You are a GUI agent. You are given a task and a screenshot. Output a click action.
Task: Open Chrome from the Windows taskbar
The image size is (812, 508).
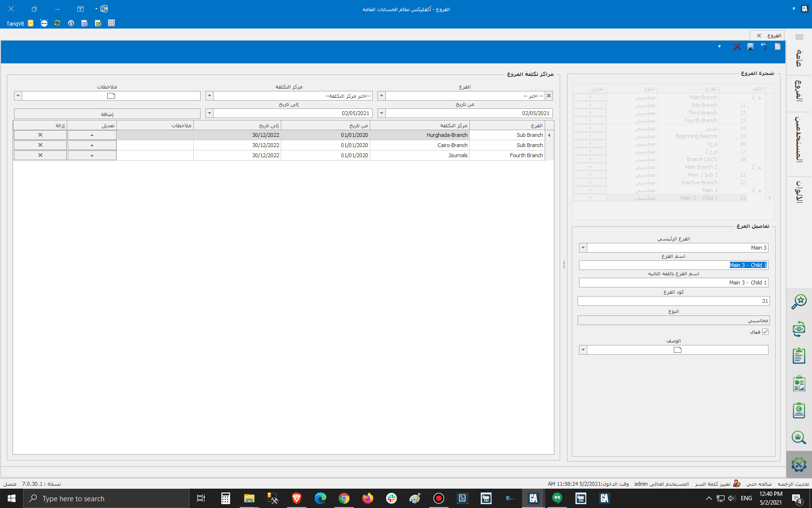click(344, 498)
